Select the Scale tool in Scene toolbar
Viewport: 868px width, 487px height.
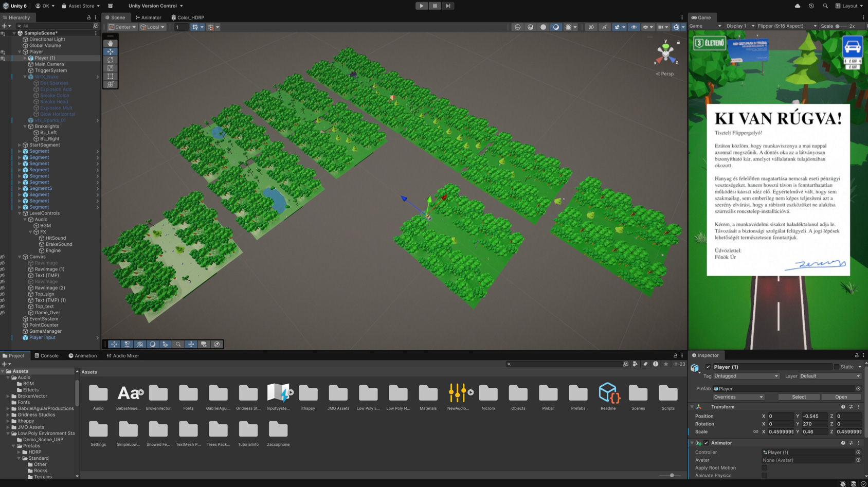coord(110,68)
